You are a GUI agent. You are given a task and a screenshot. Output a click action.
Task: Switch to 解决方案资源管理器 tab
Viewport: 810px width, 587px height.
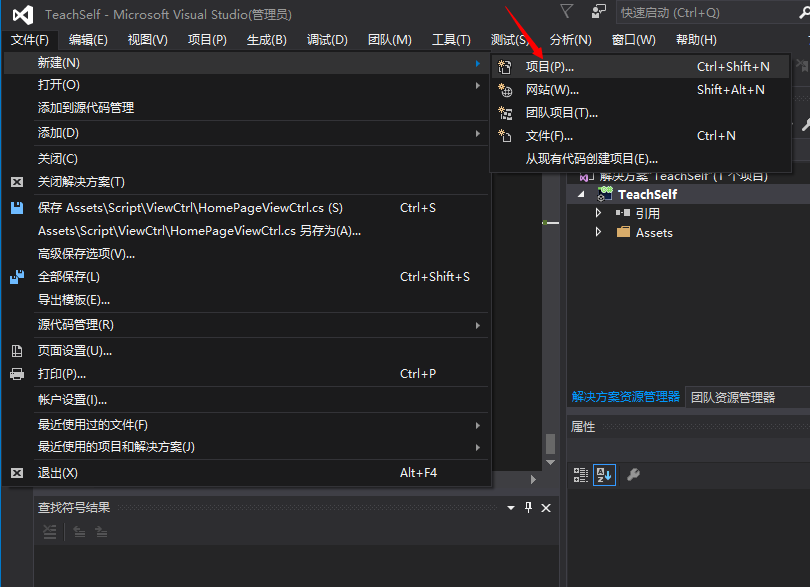pos(626,397)
